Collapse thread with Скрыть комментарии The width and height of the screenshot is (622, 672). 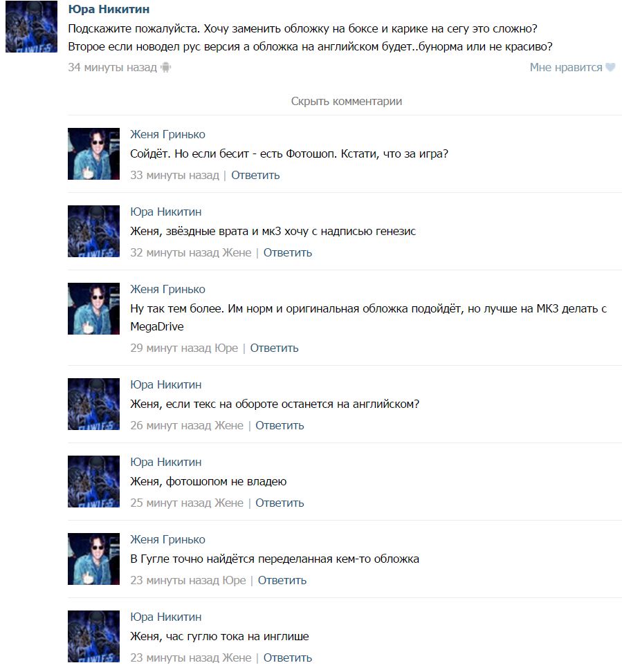[x=347, y=101]
